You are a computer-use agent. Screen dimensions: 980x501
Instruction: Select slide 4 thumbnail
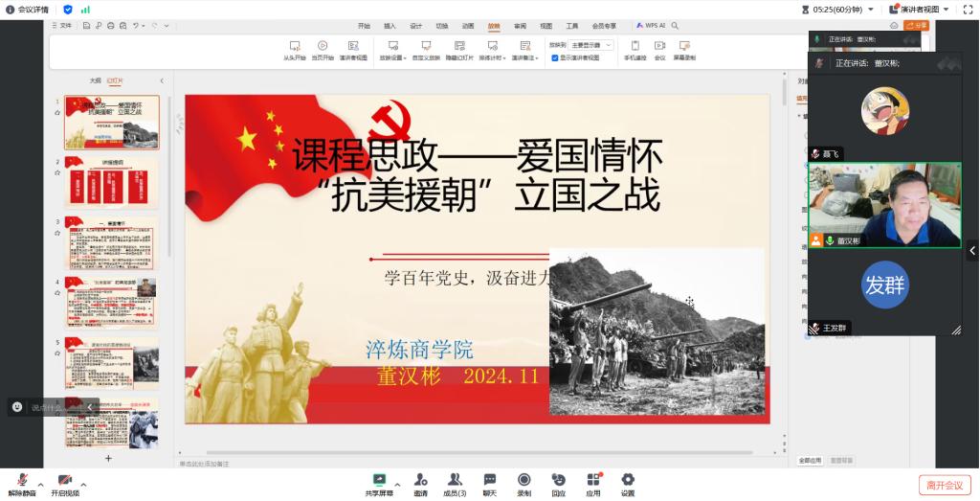pos(112,303)
